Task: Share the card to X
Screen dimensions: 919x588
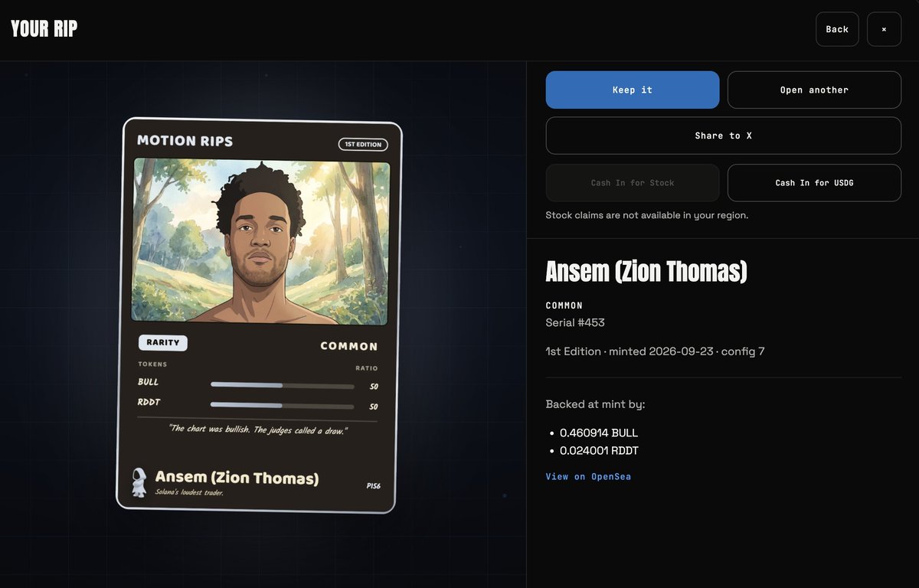Action: pyautogui.click(x=724, y=136)
